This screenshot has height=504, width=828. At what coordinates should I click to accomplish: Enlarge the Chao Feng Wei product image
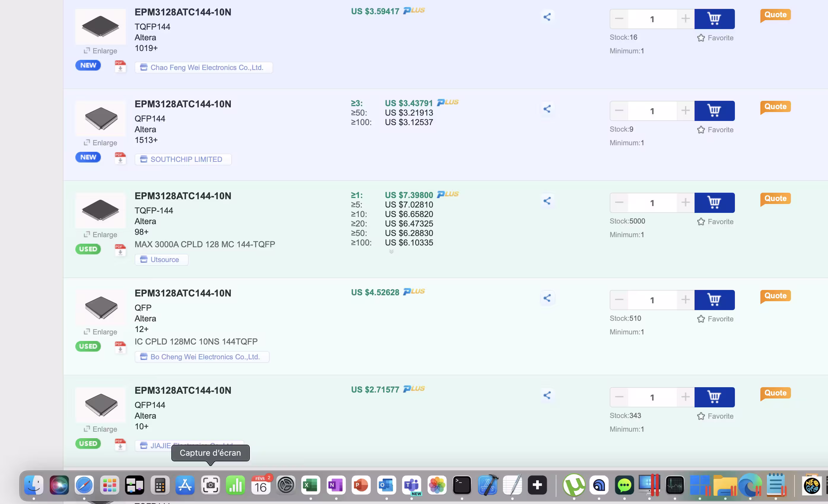pos(101,51)
